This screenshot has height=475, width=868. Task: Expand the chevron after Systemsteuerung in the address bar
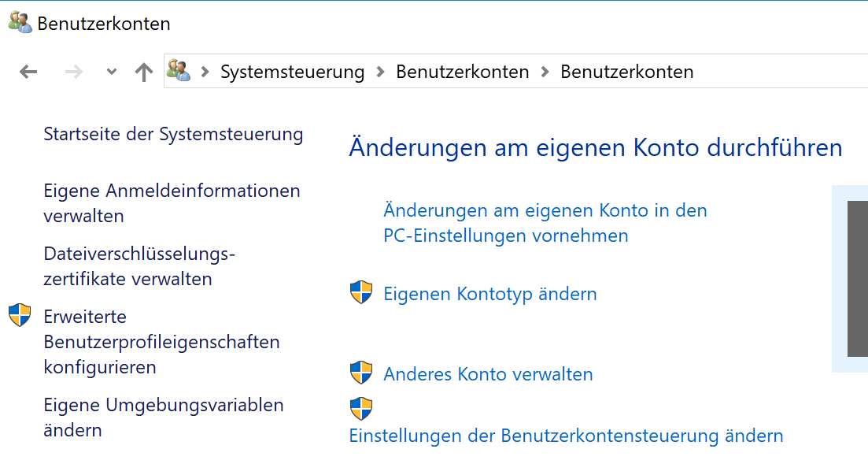380,72
